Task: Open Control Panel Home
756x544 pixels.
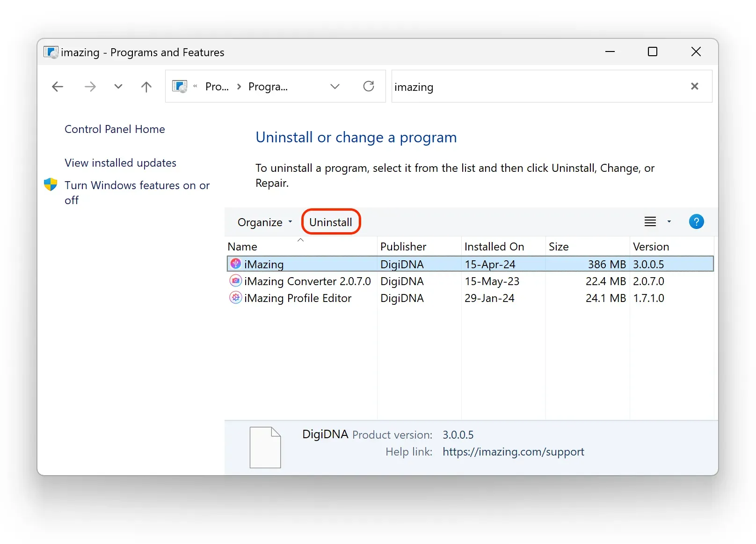Action: (x=115, y=129)
